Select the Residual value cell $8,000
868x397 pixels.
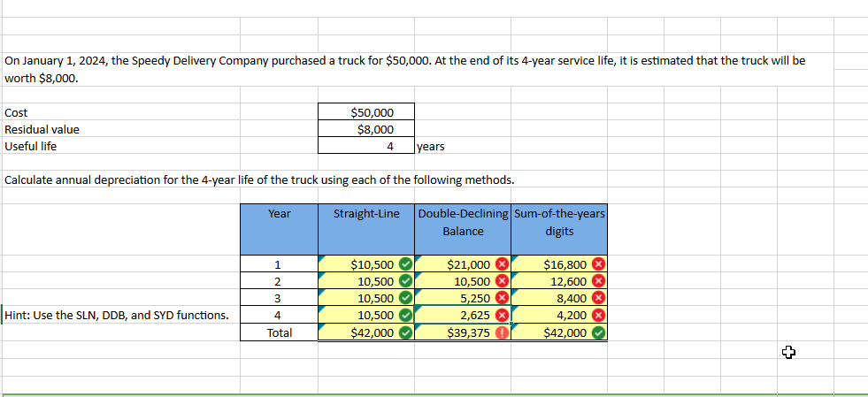[x=366, y=129]
